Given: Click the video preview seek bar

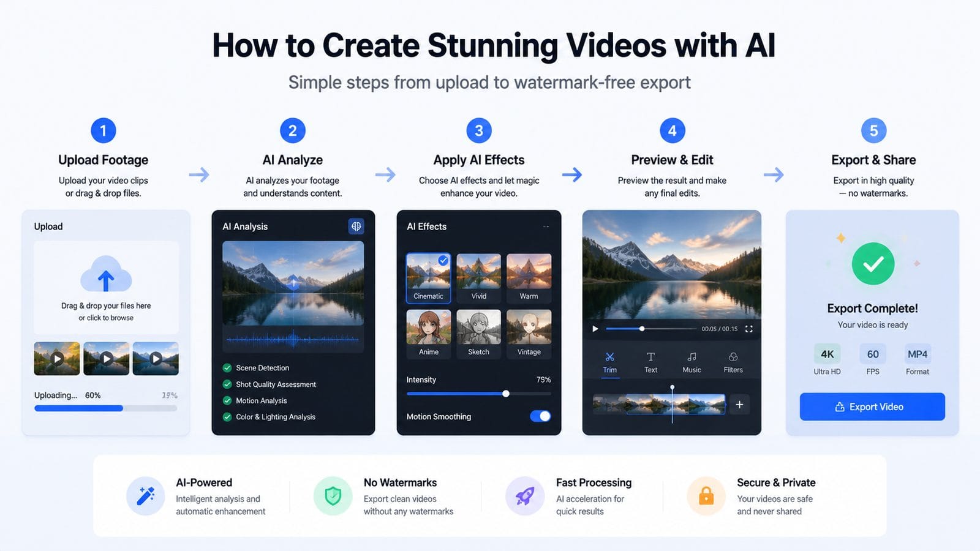Looking at the screenshot, I should point(651,329).
